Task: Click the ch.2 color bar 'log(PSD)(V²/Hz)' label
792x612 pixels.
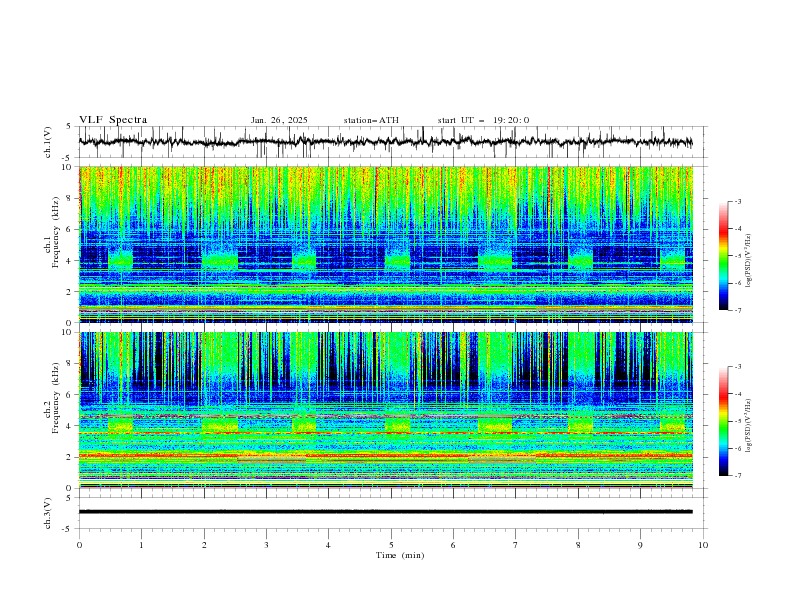Action: (x=749, y=426)
